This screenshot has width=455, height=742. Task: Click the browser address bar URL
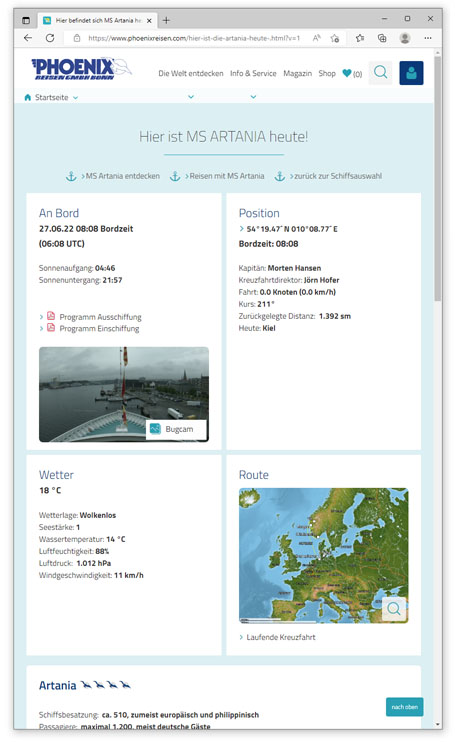click(x=194, y=38)
